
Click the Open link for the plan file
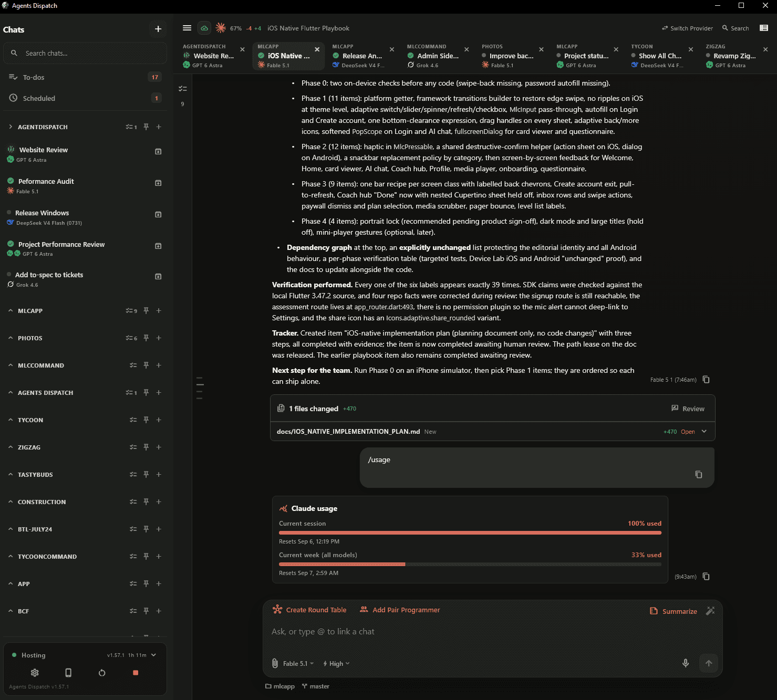(x=688, y=432)
